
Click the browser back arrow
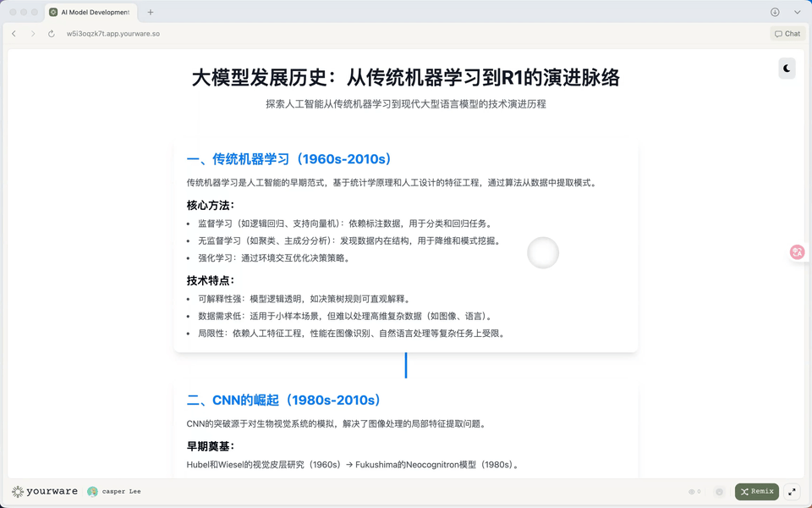(x=14, y=34)
